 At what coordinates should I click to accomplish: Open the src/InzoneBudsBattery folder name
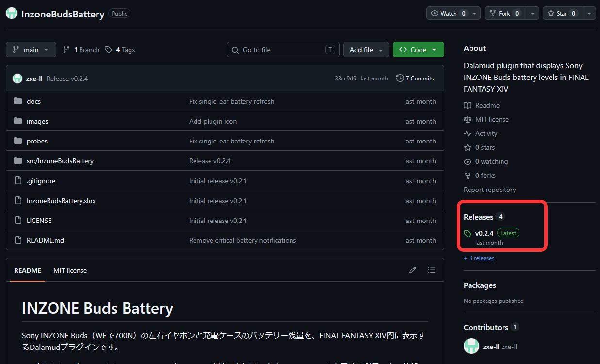pyautogui.click(x=60, y=161)
